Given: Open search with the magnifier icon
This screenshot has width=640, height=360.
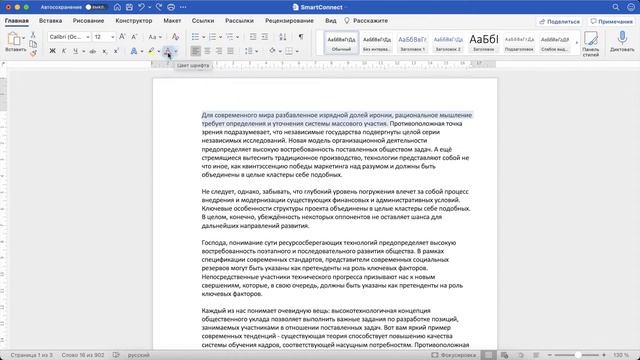Looking at the screenshot, I should pos(616,7).
